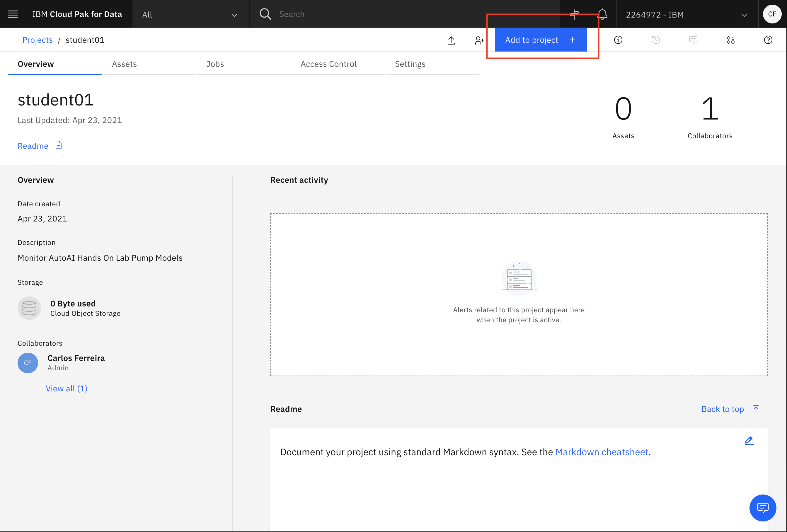Open the hamburger navigation menu
The width and height of the screenshot is (787, 532).
13,14
